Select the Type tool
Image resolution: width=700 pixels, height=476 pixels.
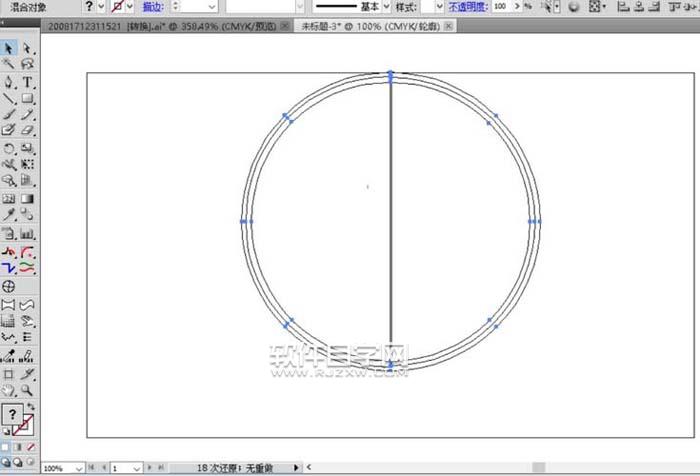27,81
